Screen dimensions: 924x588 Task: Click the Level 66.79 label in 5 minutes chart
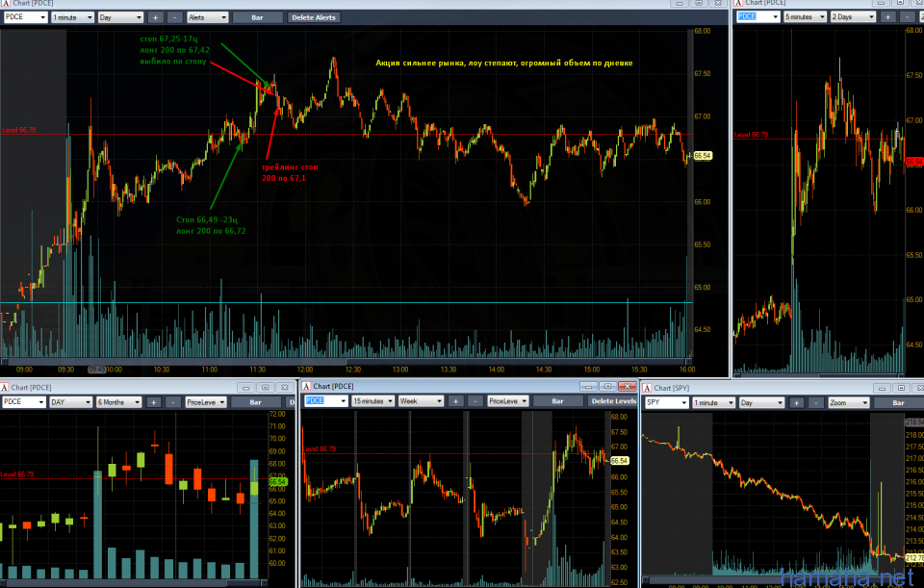[x=752, y=135]
